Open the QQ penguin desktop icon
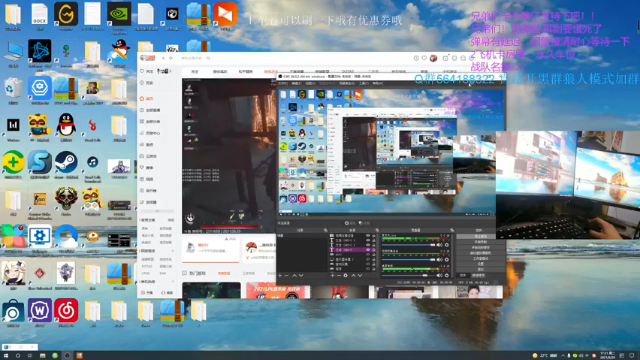The width and height of the screenshot is (640, 360). [66, 125]
